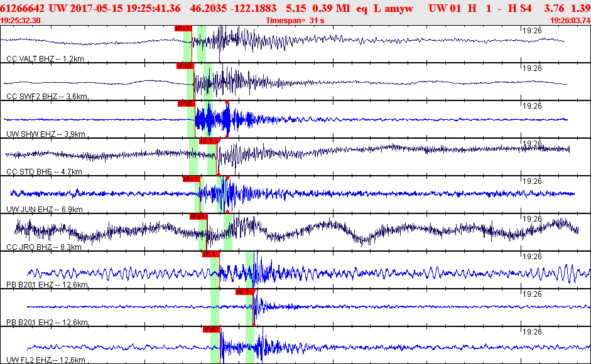Select the iPc0 pick flag on SHW trace
The image size is (591, 364).
coord(186,104)
